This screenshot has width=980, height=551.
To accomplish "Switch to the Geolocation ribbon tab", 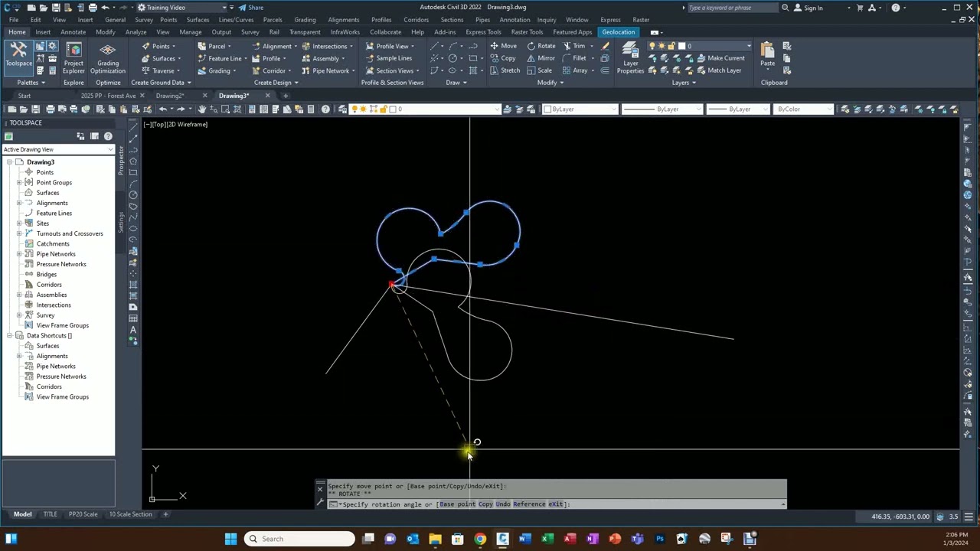I will pos(618,32).
